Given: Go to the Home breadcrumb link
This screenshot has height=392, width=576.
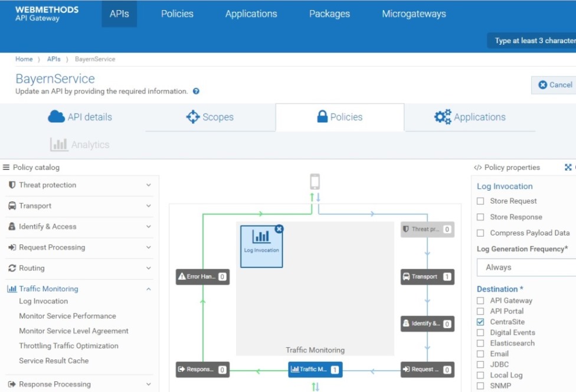Looking at the screenshot, I should coord(24,59).
